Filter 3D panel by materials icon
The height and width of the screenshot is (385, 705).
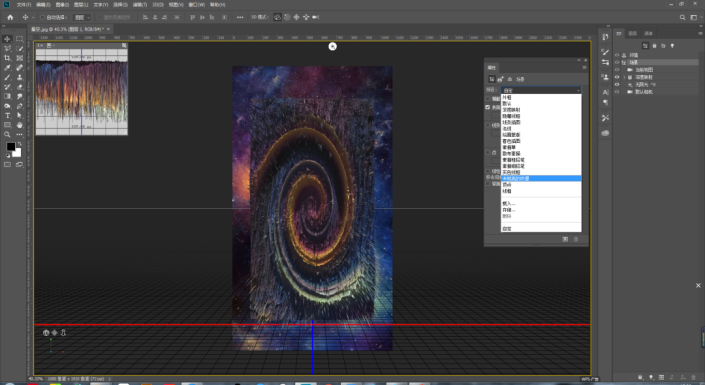coord(663,46)
